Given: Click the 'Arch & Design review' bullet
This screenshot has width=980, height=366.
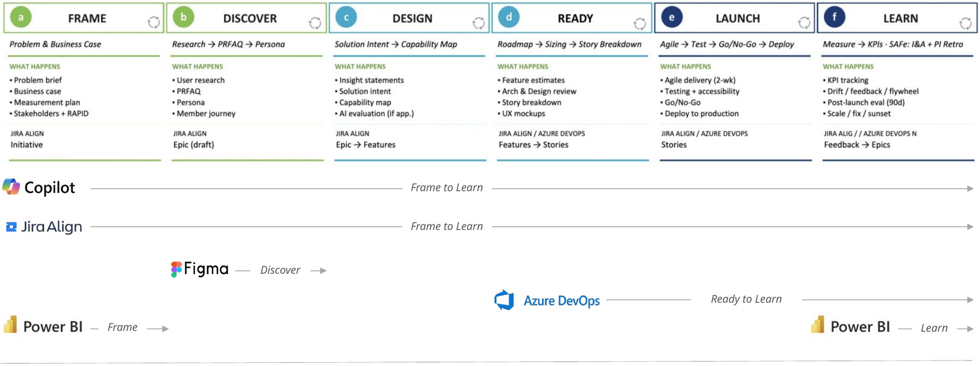Looking at the screenshot, I should coord(537,91).
